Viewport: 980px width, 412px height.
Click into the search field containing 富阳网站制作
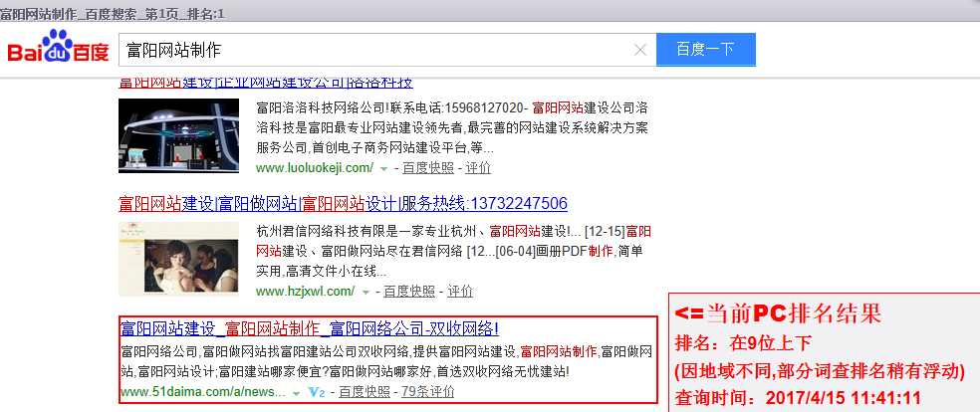click(x=378, y=50)
